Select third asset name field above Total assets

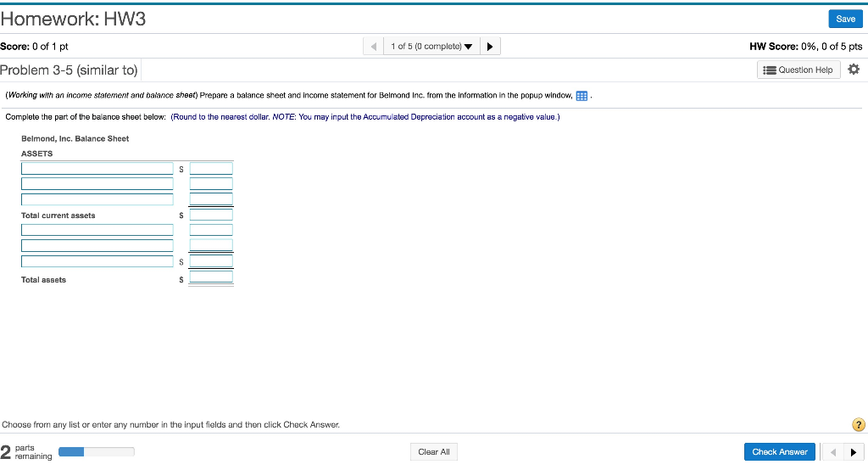pyautogui.click(x=97, y=261)
